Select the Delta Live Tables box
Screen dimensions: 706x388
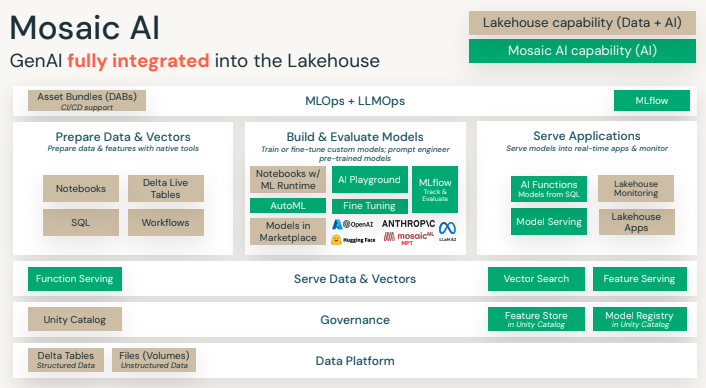click(166, 189)
